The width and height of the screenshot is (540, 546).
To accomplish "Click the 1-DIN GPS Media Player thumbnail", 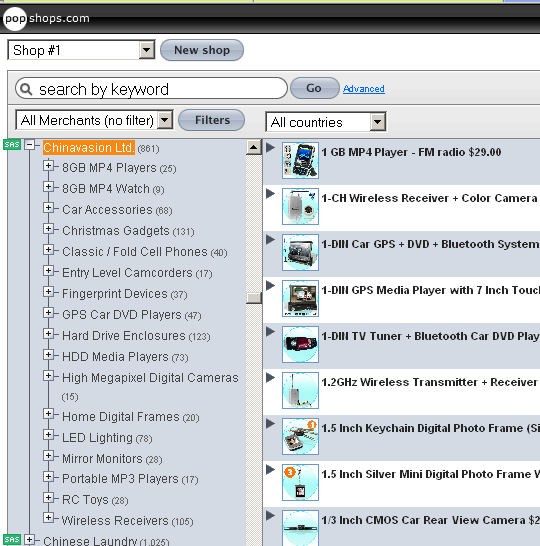I will pyautogui.click(x=300, y=298).
